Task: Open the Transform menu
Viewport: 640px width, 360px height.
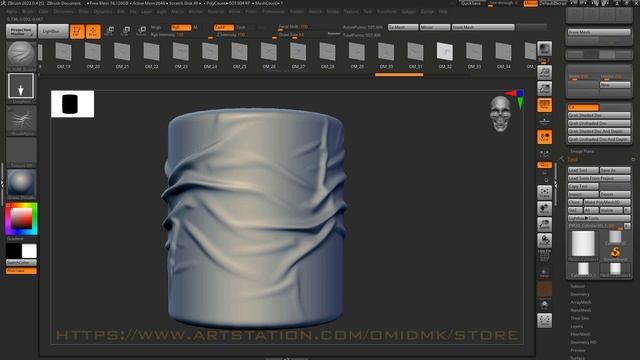Action: pyautogui.click(x=387, y=12)
